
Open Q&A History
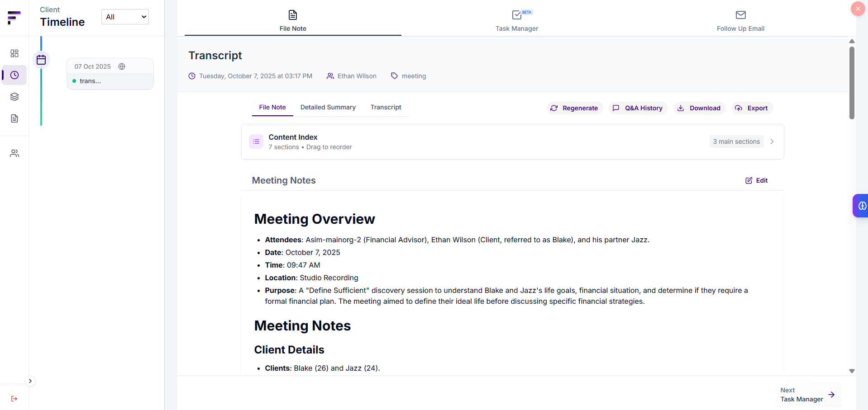pyautogui.click(x=638, y=108)
